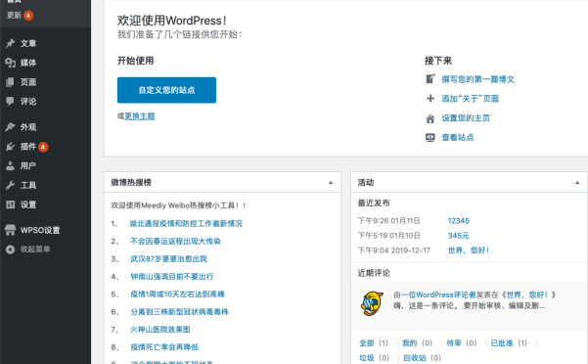Open hot search 疫情1周或10天左右达到高峰

tap(177, 295)
